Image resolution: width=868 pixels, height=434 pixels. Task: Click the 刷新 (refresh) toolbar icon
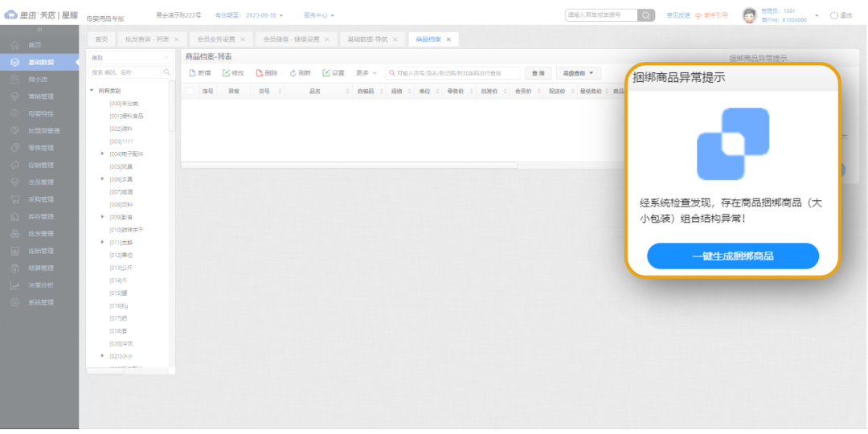293,73
